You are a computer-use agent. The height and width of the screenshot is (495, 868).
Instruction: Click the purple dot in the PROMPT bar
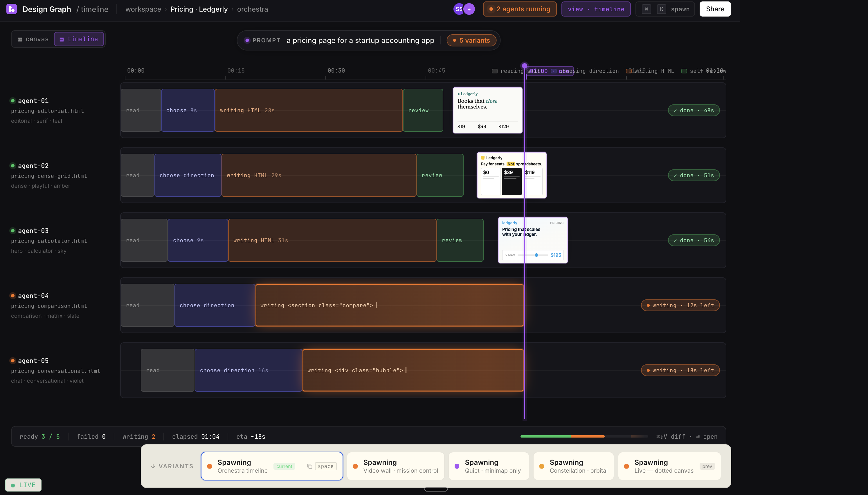(x=247, y=40)
